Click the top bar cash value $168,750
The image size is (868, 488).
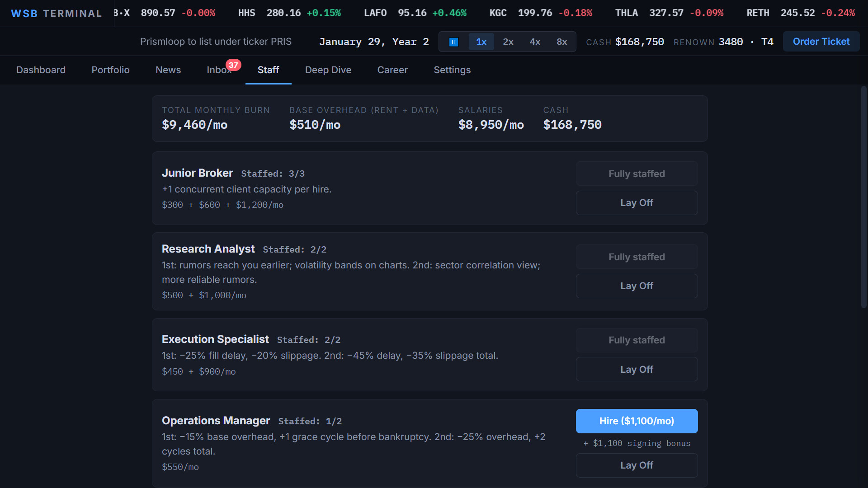(639, 42)
